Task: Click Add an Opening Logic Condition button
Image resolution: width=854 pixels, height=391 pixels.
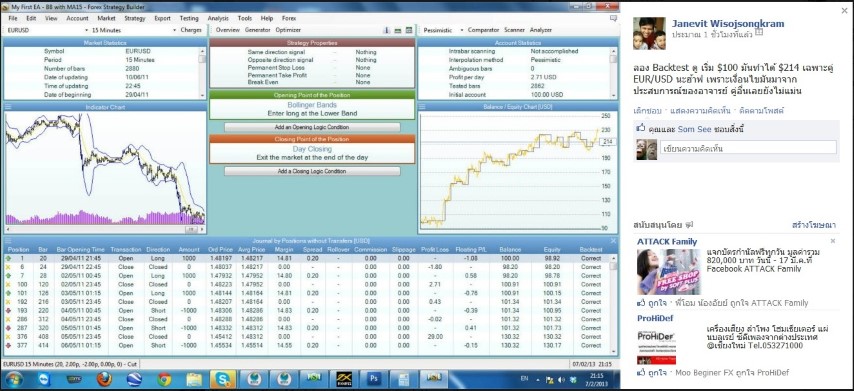Action: [312, 127]
